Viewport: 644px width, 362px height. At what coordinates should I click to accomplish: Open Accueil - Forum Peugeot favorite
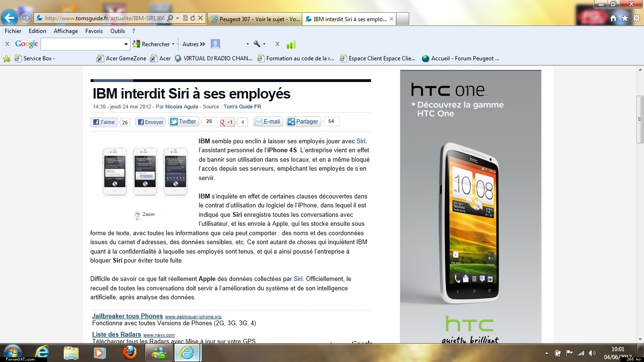click(460, 58)
